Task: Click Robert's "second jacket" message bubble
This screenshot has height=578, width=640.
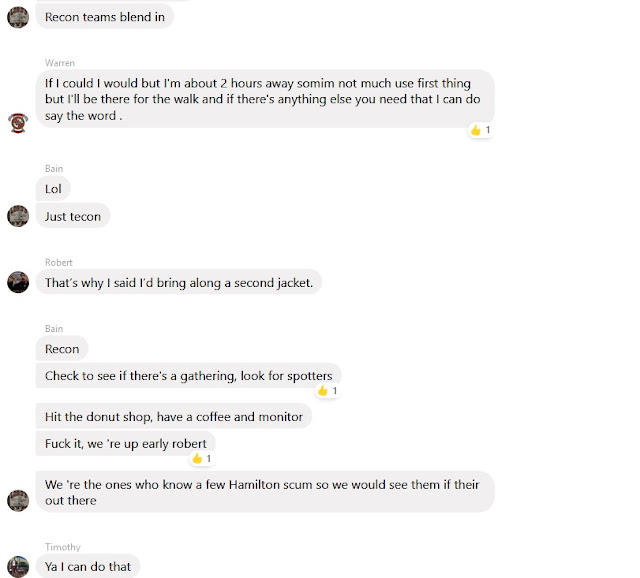Action: (179, 282)
